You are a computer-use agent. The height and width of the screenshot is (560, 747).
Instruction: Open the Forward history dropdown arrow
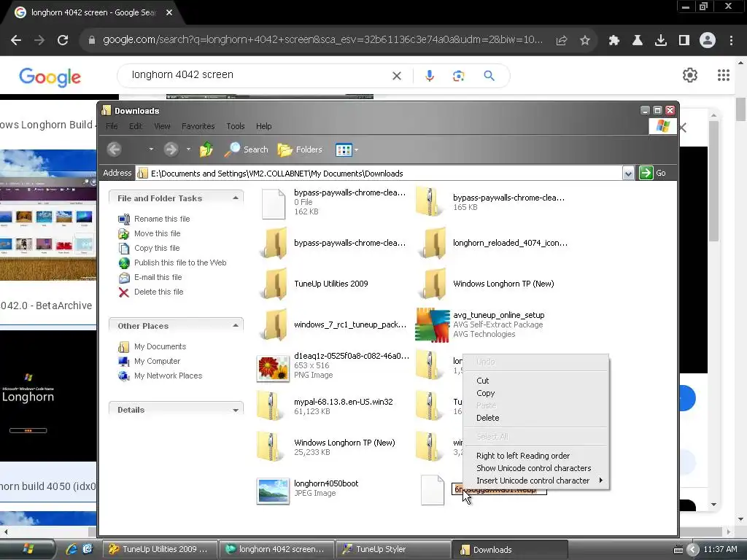pyautogui.click(x=188, y=149)
